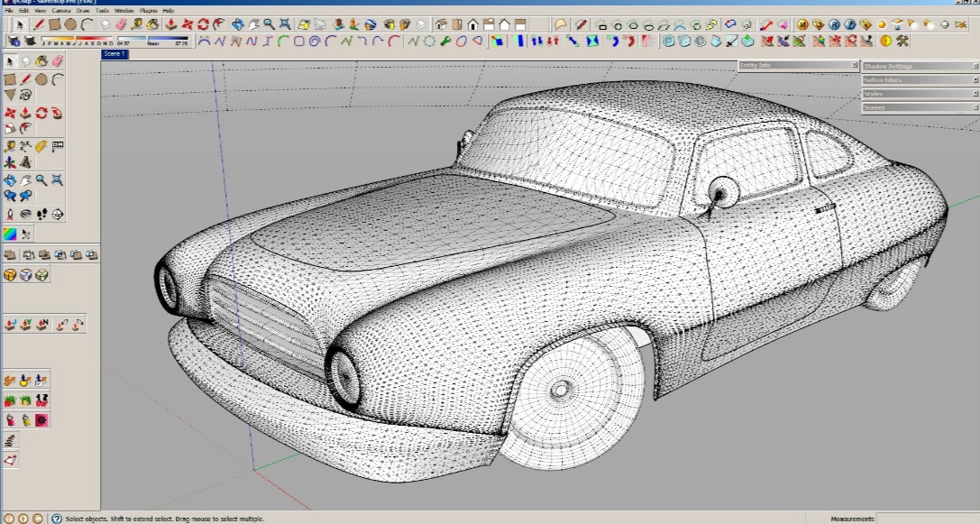Toggle shadows display with the hat icon
This screenshot has height=524, width=980.
[x=30, y=41]
